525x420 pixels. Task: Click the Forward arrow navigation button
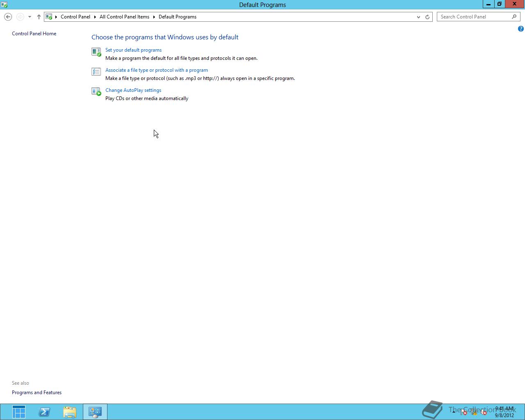[x=20, y=17]
